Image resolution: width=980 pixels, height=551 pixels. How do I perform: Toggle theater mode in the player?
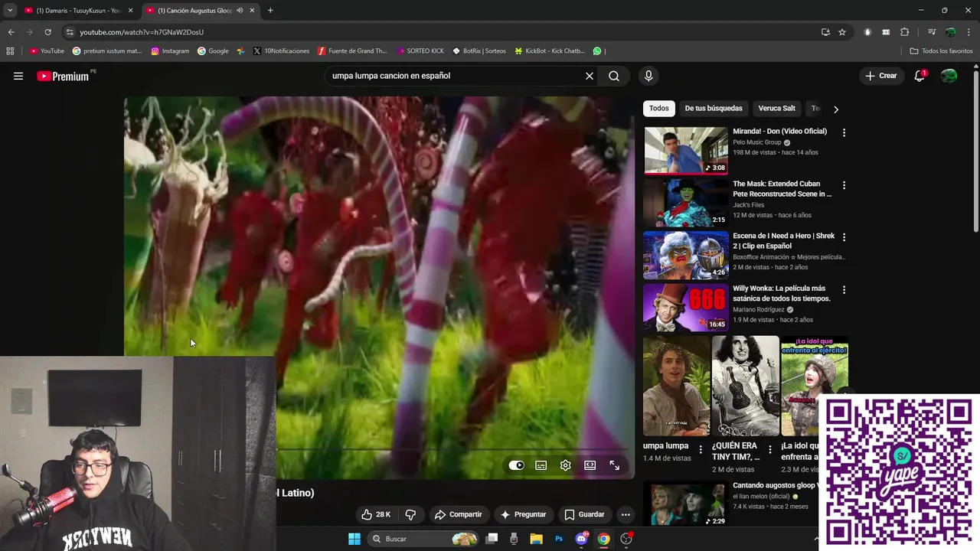tap(590, 465)
